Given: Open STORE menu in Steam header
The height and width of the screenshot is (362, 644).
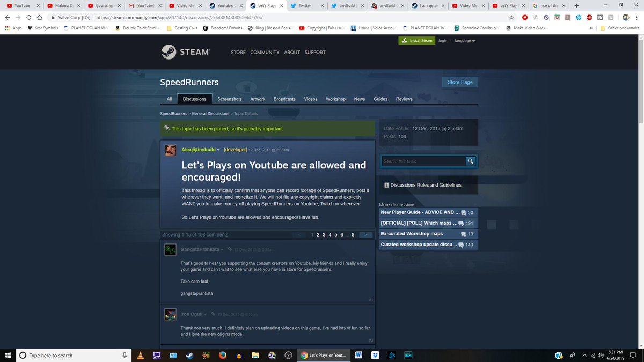Looking at the screenshot, I should click(238, 52).
